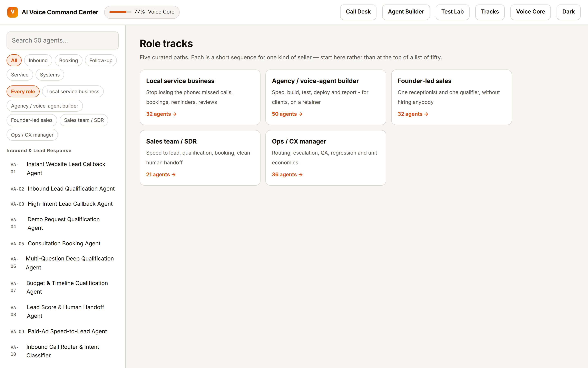This screenshot has width=588, height=368.
Task: Open VA-04 Demo Request Qualification Agent
Action: click(x=63, y=223)
